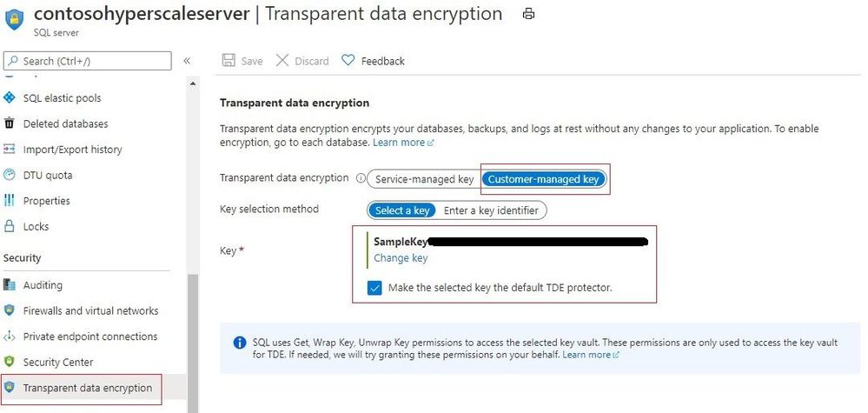868x413 pixels.
Task: Click the SQL elastic pools icon
Action: 10,98
